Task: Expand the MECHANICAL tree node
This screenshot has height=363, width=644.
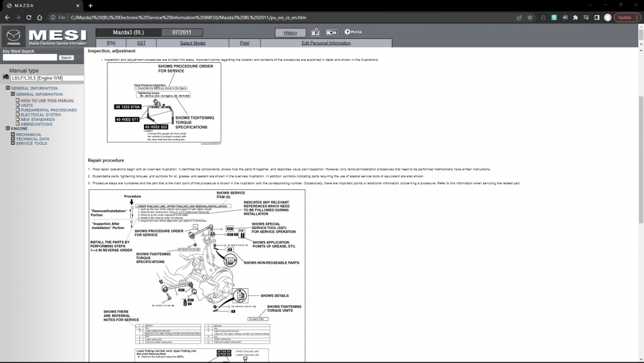Action: point(12,134)
